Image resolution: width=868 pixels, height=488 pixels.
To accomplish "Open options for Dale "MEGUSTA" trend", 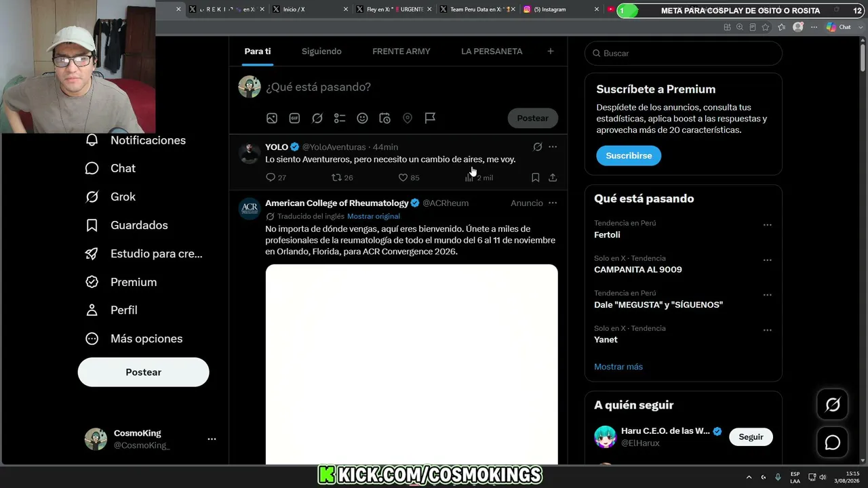I will tap(768, 296).
